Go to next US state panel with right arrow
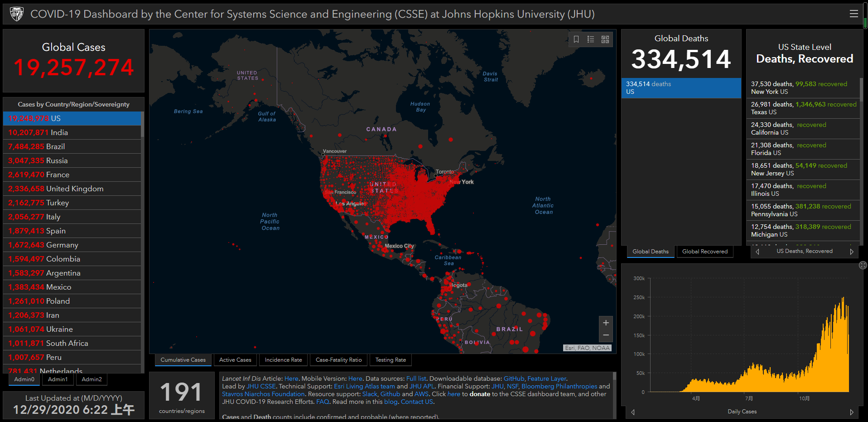The image size is (868, 422). coord(852,252)
